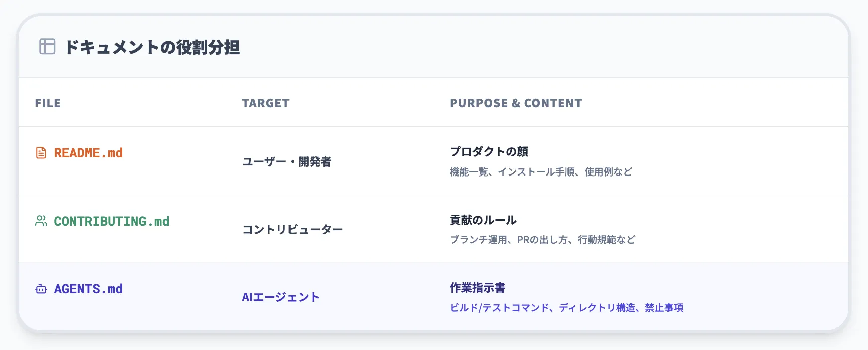
Task: Click the 貢献のルール purpose label
Action: (x=483, y=220)
